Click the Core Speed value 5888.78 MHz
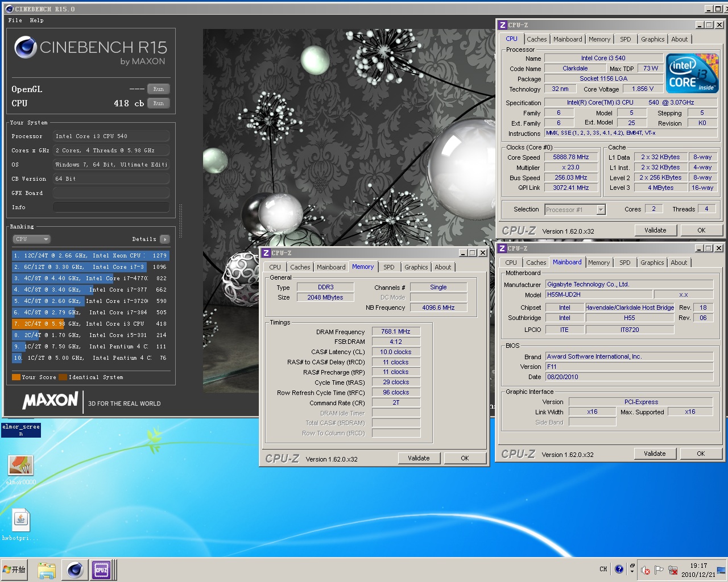 571,157
